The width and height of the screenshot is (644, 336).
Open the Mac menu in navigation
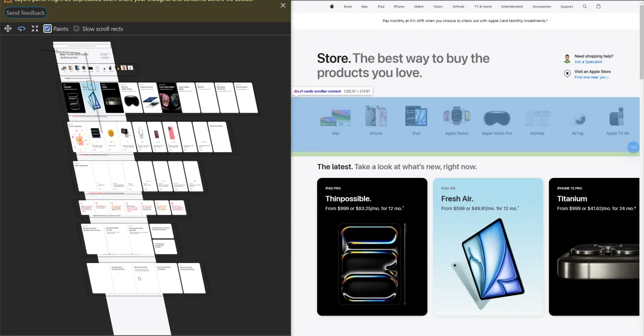coord(364,6)
